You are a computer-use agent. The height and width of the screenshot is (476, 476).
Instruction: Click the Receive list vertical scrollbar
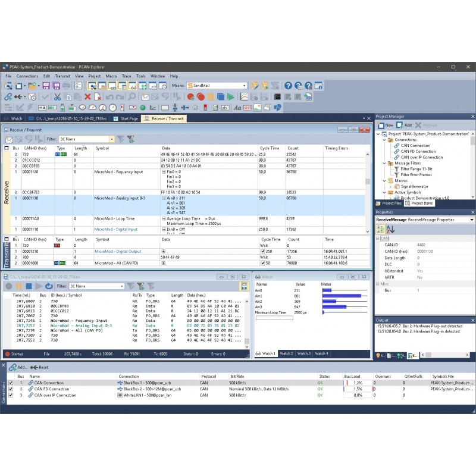coord(368,192)
